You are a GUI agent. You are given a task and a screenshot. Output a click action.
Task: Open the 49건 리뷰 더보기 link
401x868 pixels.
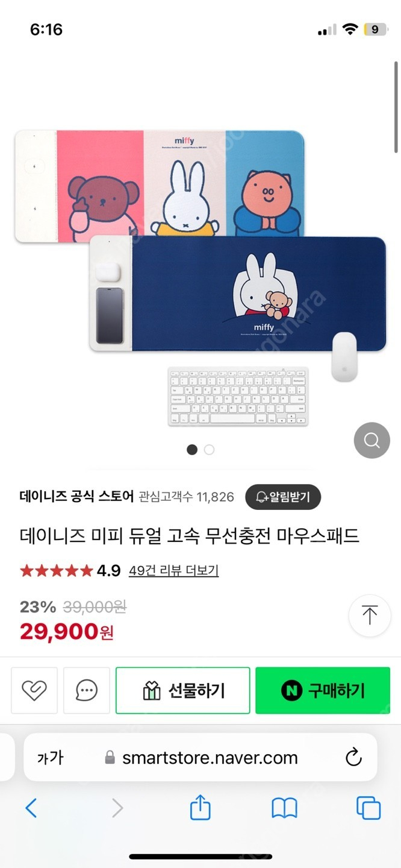[x=173, y=570]
